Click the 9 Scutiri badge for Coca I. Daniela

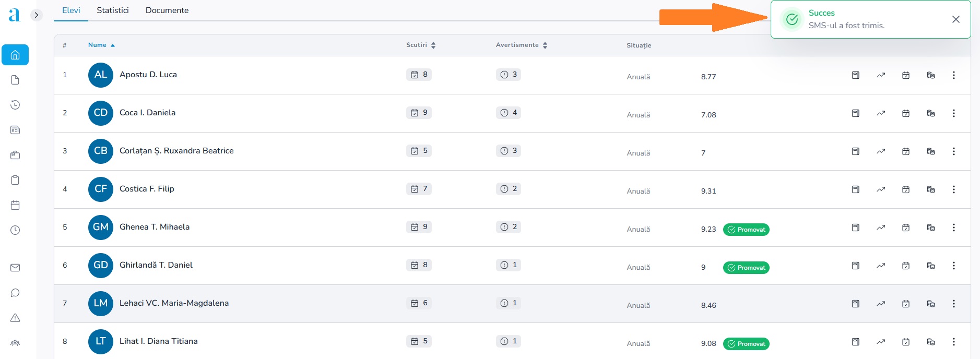click(419, 113)
